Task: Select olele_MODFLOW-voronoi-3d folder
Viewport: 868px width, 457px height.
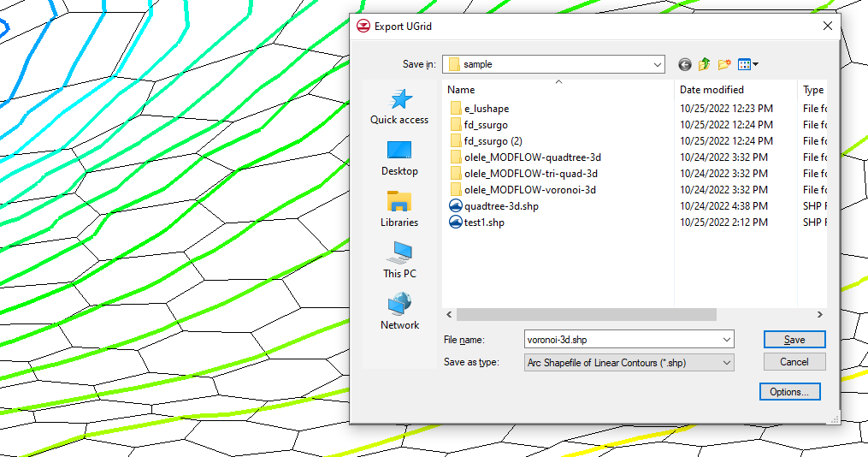Action: (523, 189)
